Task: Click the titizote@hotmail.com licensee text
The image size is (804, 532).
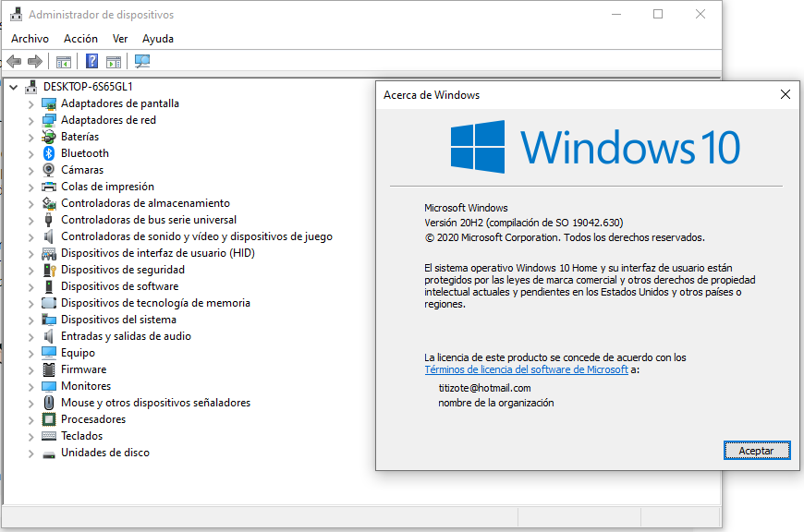Action: coord(484,388)
